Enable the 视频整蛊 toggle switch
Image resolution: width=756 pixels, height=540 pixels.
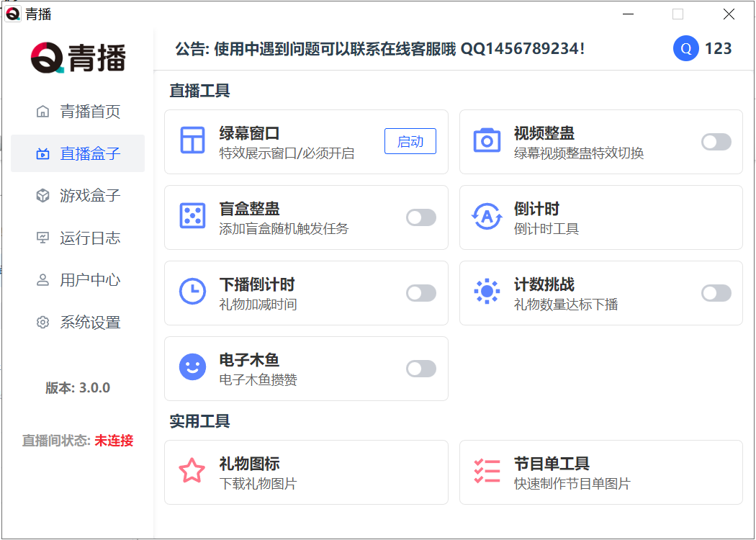716,142
